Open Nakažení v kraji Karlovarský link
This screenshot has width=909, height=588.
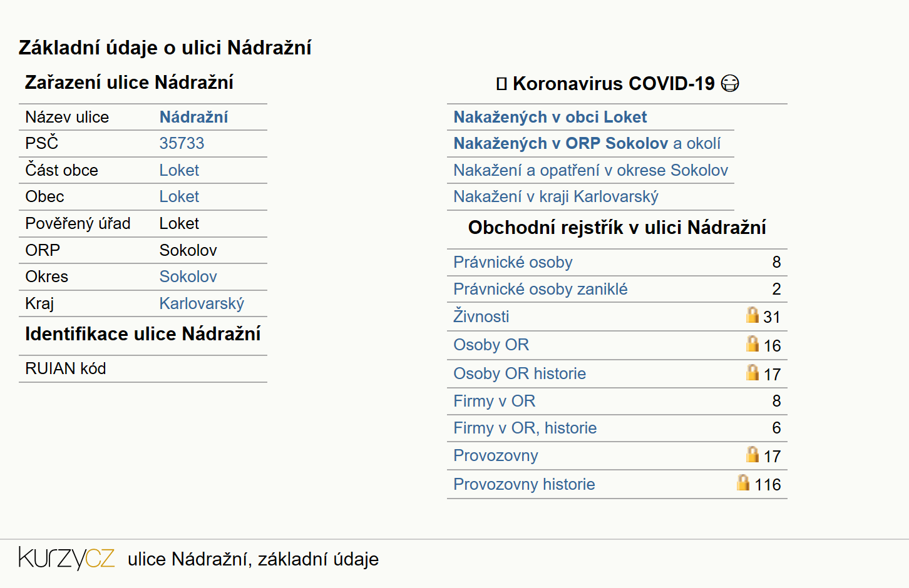[556, 196]
